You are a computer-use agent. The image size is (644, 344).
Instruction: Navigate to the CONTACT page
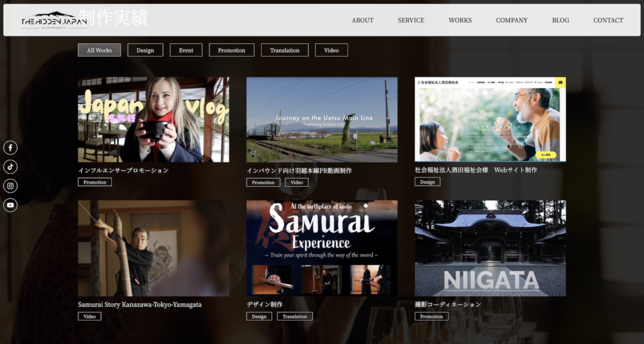pyautogui.click(x=608, y=20)
